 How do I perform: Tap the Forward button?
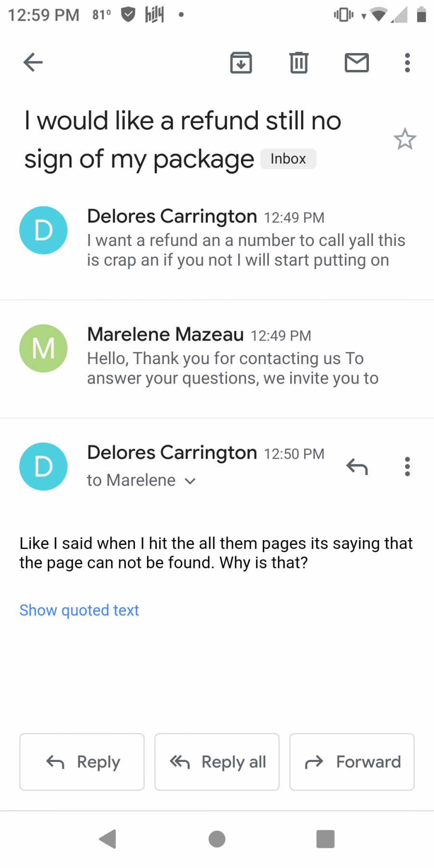[352, 762]
